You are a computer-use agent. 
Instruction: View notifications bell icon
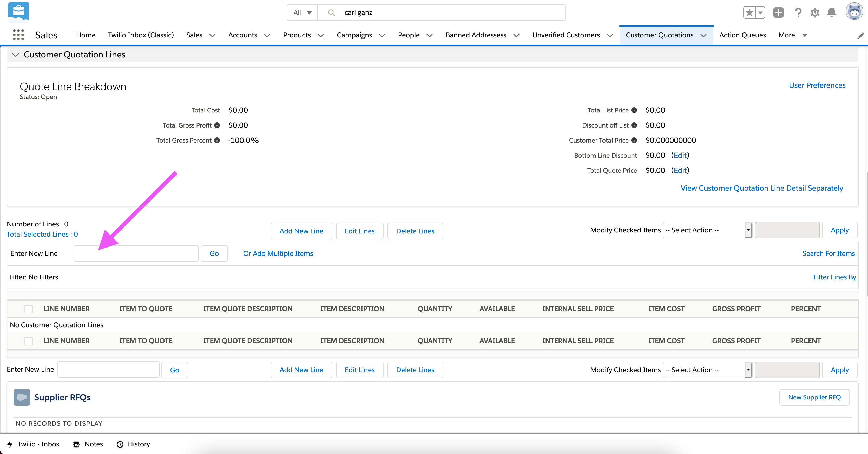pyautogui.click(x=832, y=12)
